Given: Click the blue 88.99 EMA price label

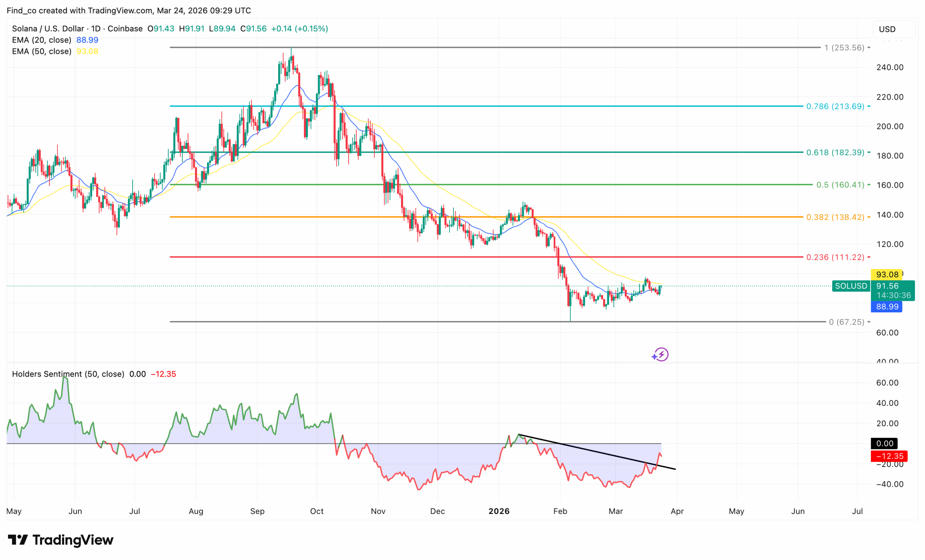Looking at the screenshot, I should click(x=887, y=307).
